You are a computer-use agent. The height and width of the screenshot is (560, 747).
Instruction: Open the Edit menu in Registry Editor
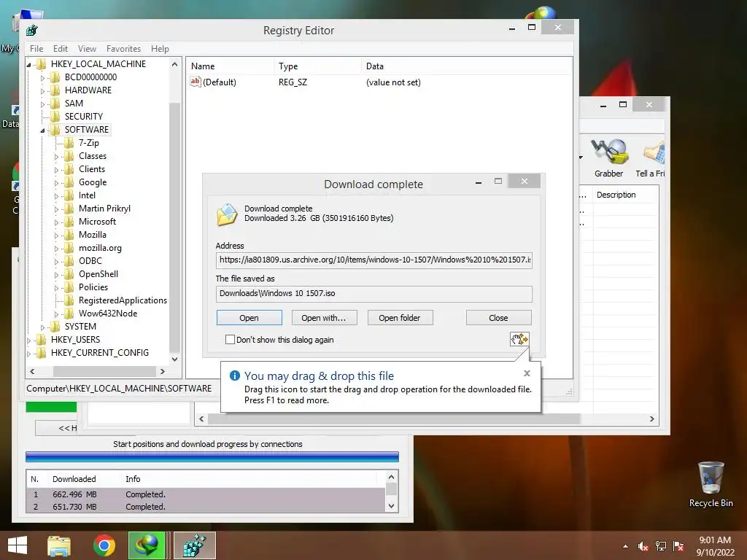[61, 49]
